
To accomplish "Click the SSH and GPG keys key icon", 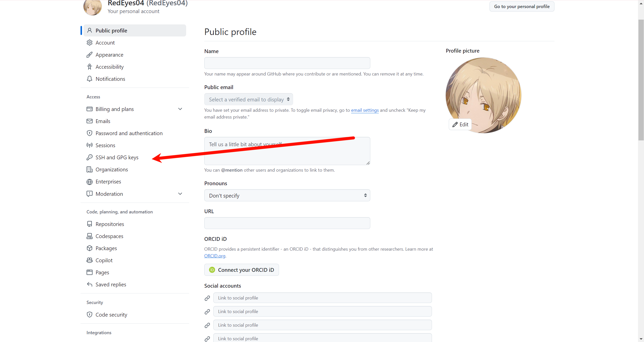I will click(x=90, y=157).
